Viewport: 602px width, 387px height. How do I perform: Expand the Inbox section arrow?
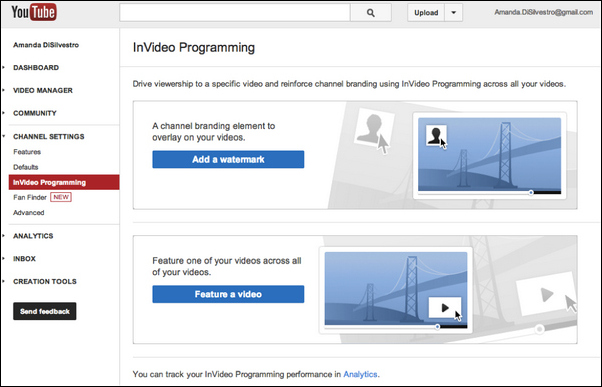(x=4, y=258)
